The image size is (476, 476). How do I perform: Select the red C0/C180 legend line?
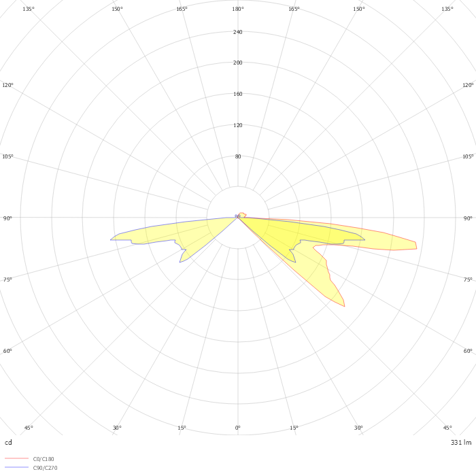(x=17, y=458)
